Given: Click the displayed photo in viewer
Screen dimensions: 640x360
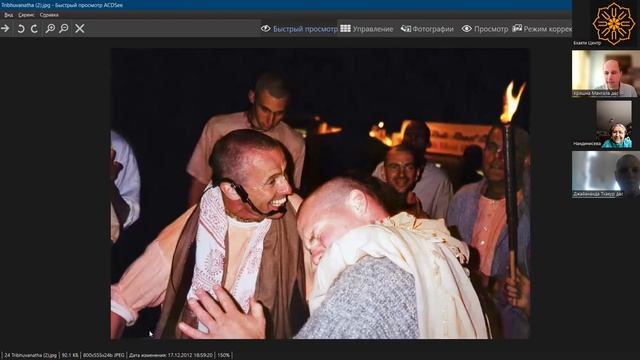Looking at the screenshot, I should (x=320, y=193).
